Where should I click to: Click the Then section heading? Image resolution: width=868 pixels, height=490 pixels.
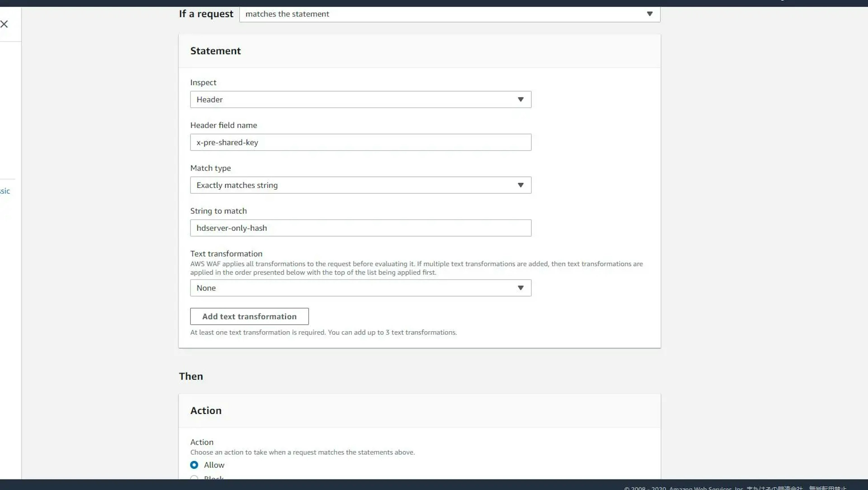point(191,376)
